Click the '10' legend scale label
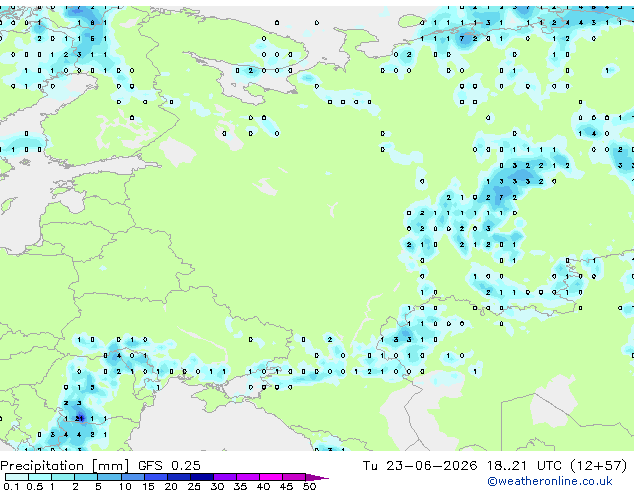 coord(125,486)
